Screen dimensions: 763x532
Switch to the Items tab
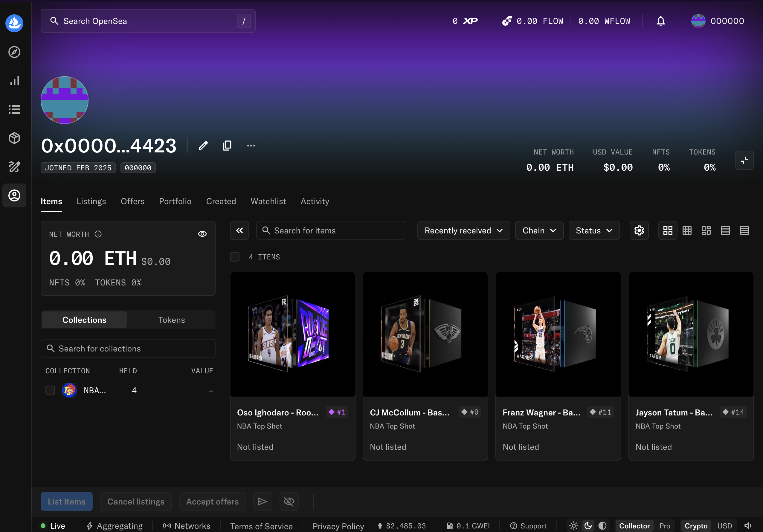[51, 201]
